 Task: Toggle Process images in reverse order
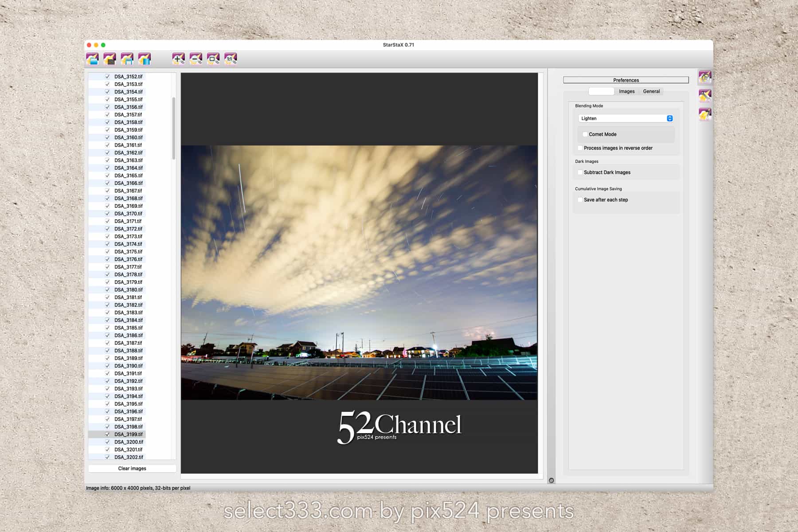coord(580,148)
